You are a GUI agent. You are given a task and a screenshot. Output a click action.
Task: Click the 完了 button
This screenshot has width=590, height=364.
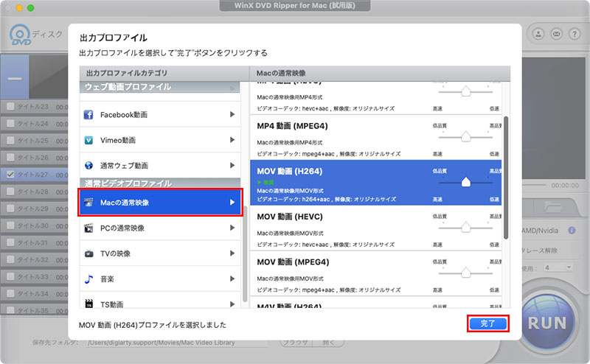tap(487, 323)
